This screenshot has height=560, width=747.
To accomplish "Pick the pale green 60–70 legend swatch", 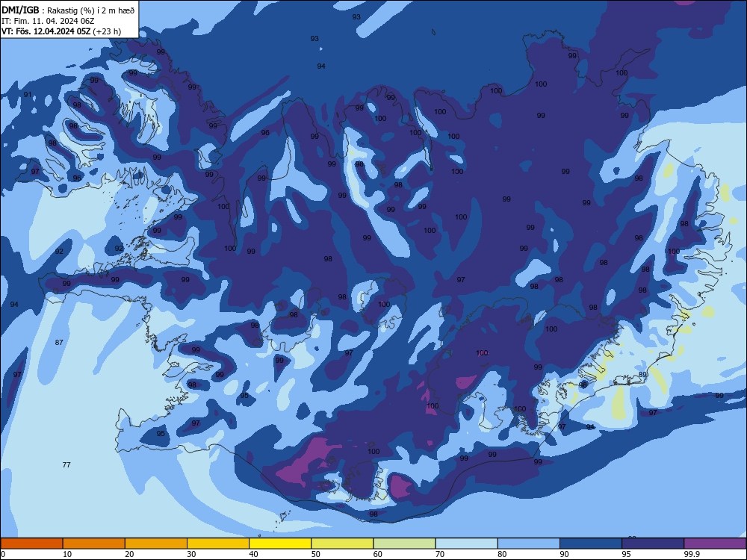I will click(404, 544).
